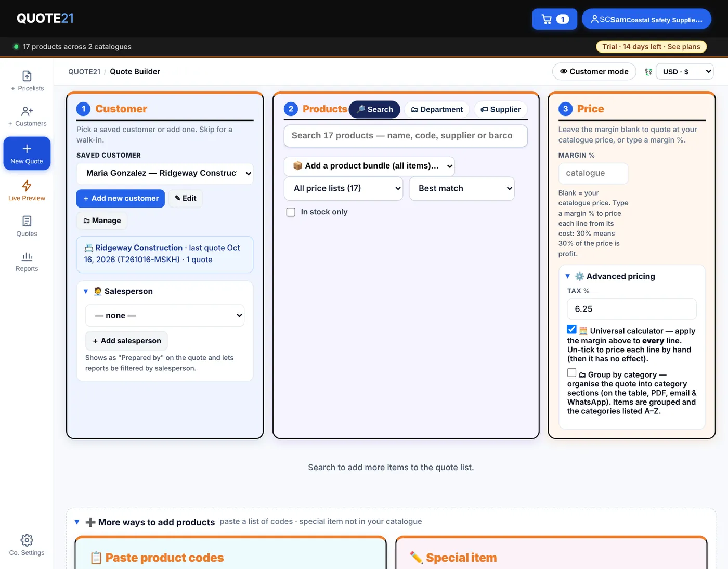The height and width of the screenshot is (569, 728).
Task: Enable the Group by category checkbox
Action: [571, 372]
